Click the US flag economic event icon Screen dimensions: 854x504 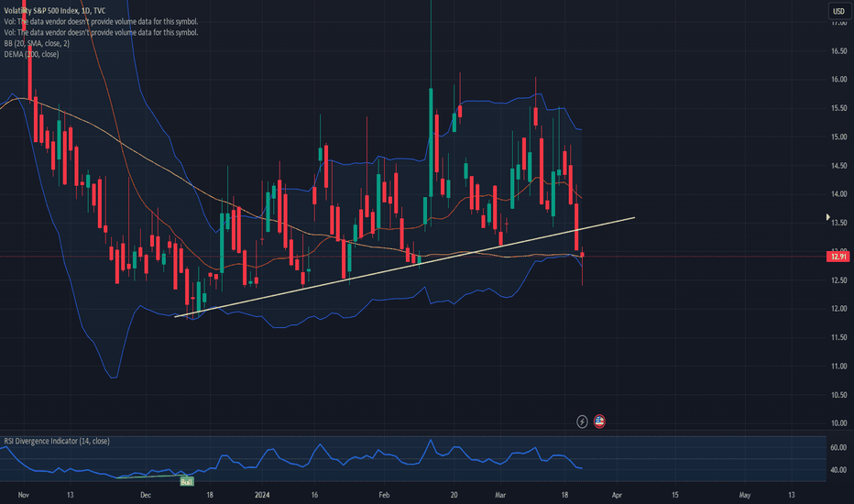coord(599,422)
